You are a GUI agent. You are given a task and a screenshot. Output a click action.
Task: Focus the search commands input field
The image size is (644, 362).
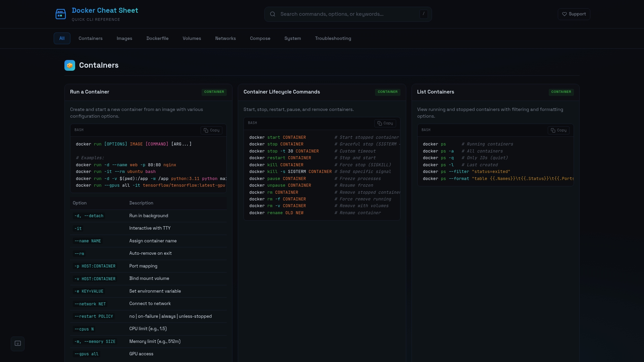[x=348, y=14]
